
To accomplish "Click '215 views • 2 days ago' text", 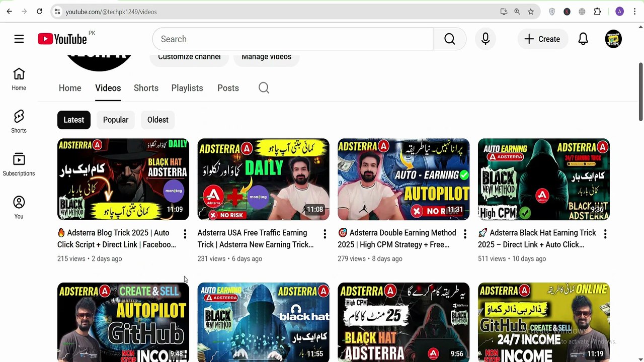I will tap(90, 259).
